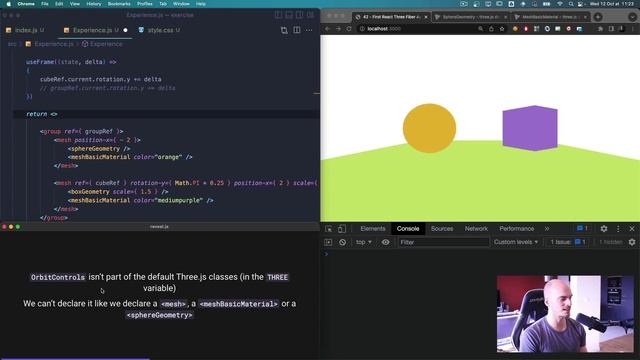Toggle the console sidebar icon
Viewport: 640px width, 360px height.
point(328,242)
